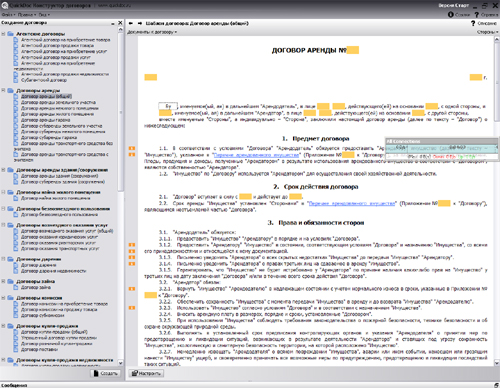Image resolution: width=500 pixels, height=388 pixels.
Task: Go back with the left arrow icon
Action: pos(131,23)
